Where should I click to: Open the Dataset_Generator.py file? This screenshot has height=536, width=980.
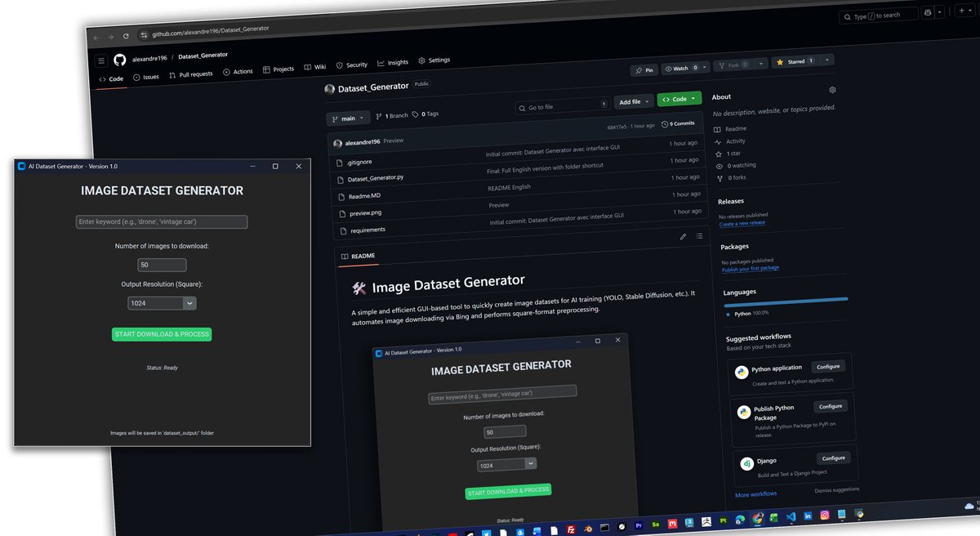375,178
